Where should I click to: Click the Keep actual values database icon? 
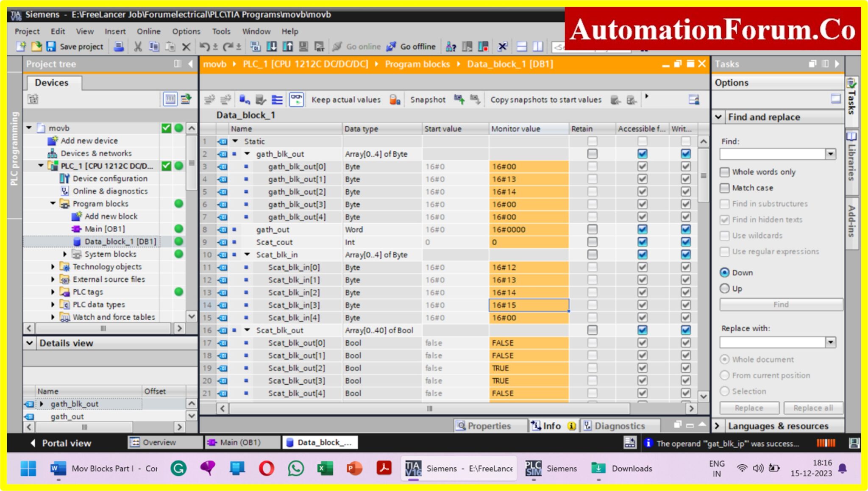tap(393, 100)
